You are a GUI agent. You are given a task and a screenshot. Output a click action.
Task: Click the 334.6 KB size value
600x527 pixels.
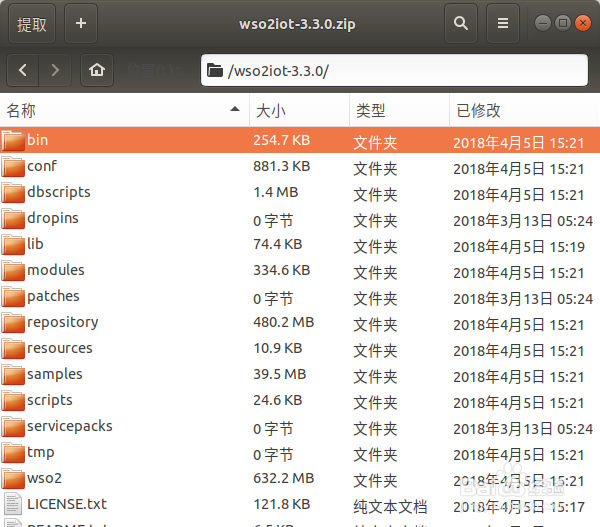click(x=282, y=270)
